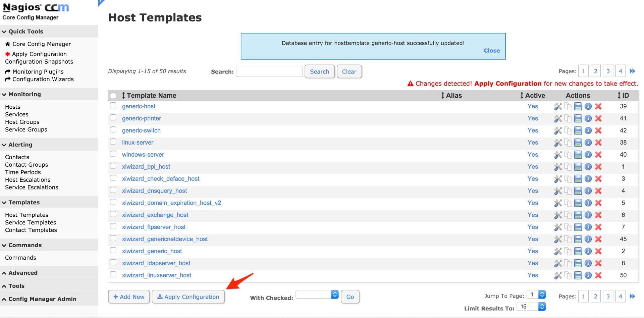This screenshot has width=644, height=318.
Task: Click the Apply Configuration button below the table
Action: click(x=188, y=297)
